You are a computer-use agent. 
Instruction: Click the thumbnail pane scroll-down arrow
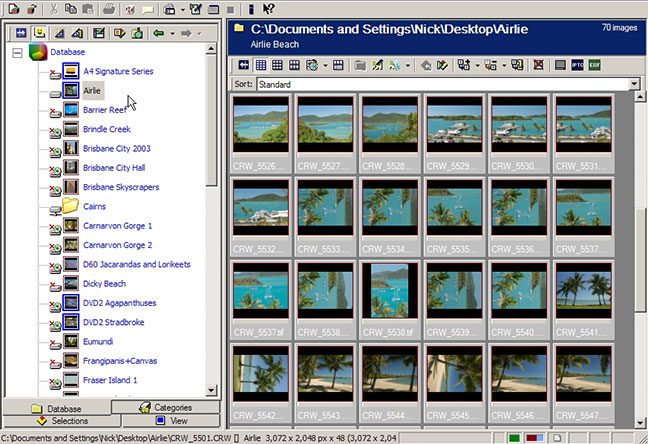coord(640,423)
